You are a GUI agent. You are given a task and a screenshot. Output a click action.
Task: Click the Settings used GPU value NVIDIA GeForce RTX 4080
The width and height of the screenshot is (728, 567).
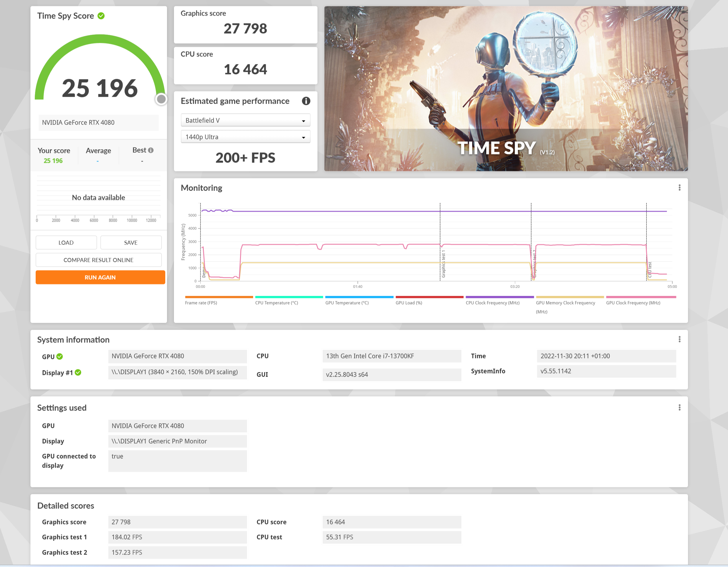tap(177, 426)
